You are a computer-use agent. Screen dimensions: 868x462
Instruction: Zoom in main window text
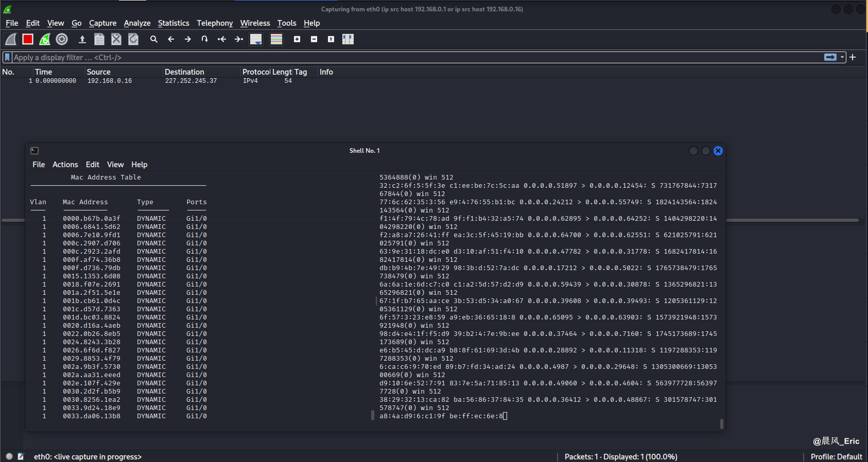point(297,39)
